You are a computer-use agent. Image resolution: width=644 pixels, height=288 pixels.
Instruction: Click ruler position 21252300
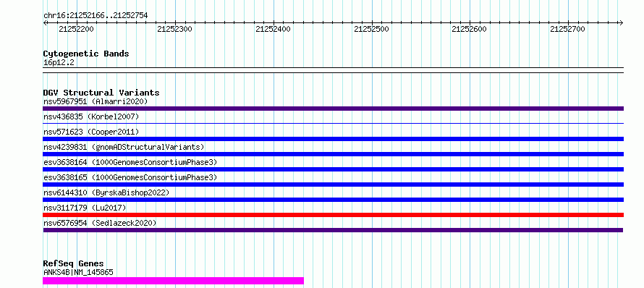175,29
